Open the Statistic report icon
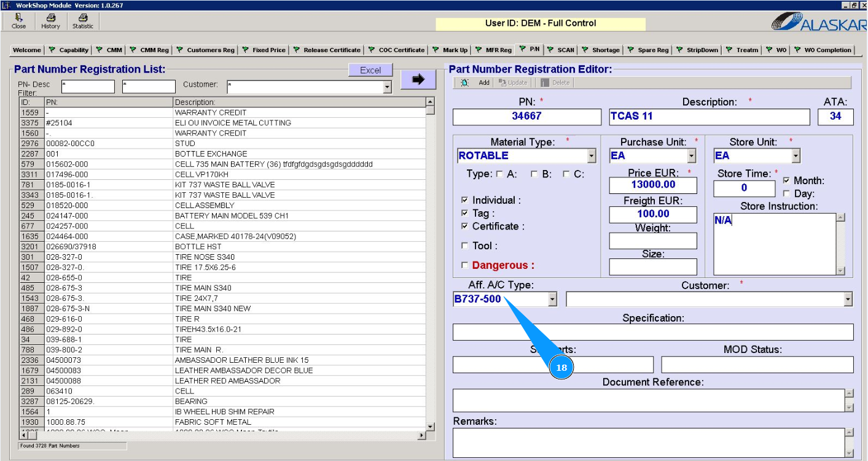868x461 pixels. pyautogui.click(x=83, y=18)
